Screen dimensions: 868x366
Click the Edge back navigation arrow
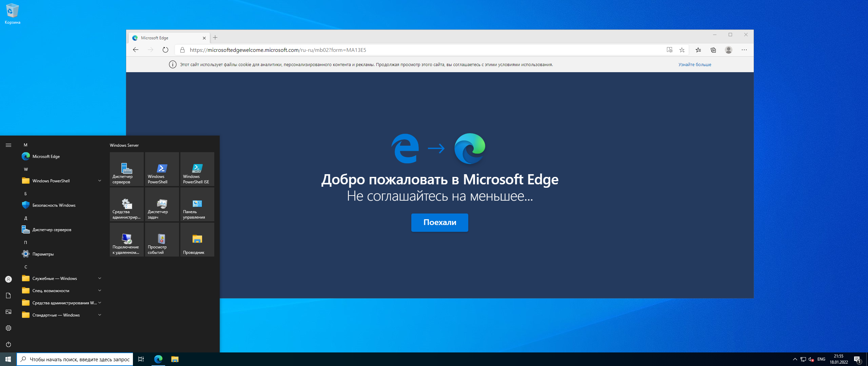(x=136, y=50)
